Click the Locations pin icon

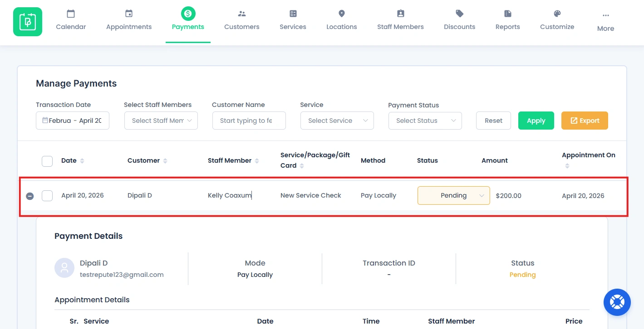(342, 14)
